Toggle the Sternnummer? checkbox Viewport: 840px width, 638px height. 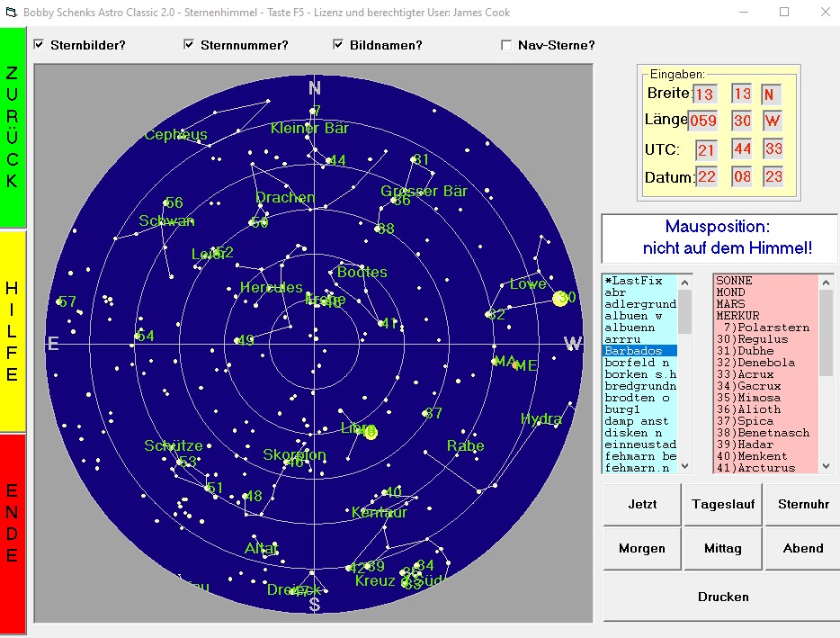click(x=189, y=45)
